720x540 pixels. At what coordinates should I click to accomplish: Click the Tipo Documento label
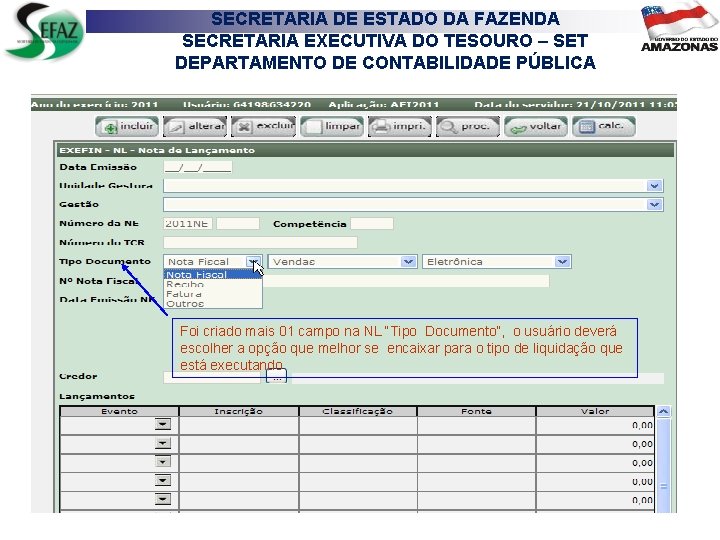pyautogui.click(x=105, y=261)
